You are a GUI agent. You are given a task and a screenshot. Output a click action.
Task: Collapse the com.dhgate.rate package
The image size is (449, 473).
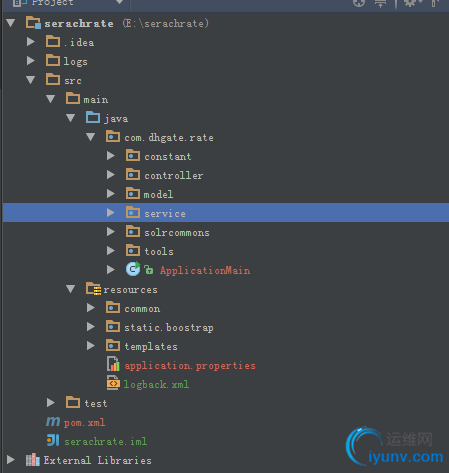tap(91, 137)
